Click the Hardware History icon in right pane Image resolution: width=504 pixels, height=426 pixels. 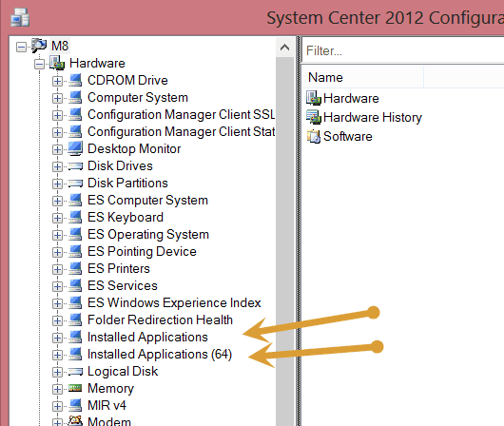[x=314, y=117]
